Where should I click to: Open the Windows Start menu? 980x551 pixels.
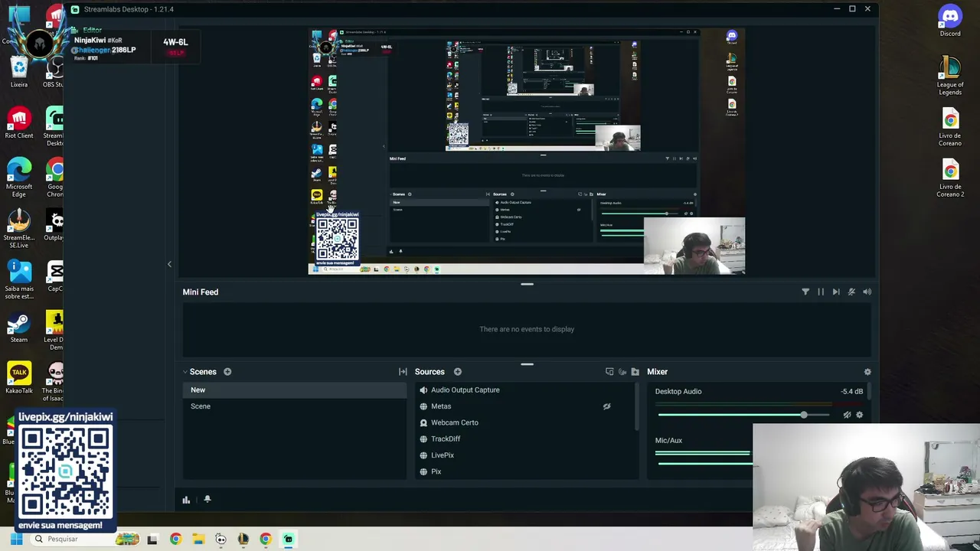tap(16, 539)
